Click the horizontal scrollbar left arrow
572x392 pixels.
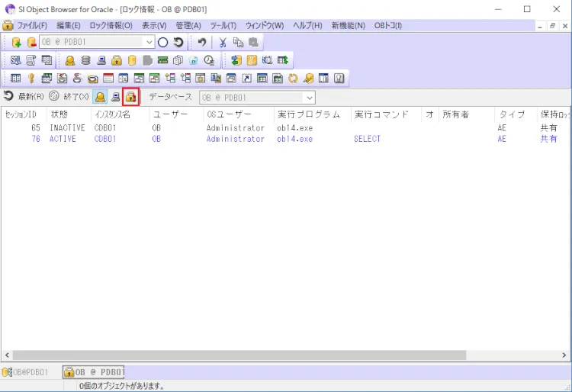pos(7,355)
